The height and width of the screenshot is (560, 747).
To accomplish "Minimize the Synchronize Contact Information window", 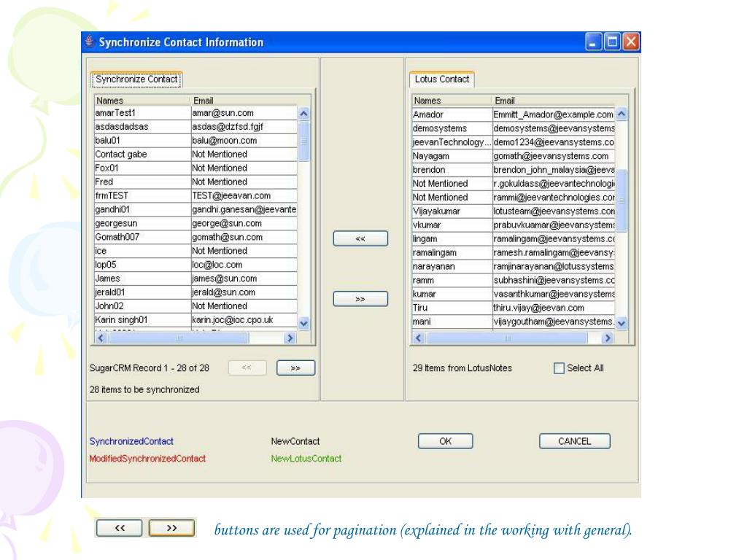I will 593,42.
